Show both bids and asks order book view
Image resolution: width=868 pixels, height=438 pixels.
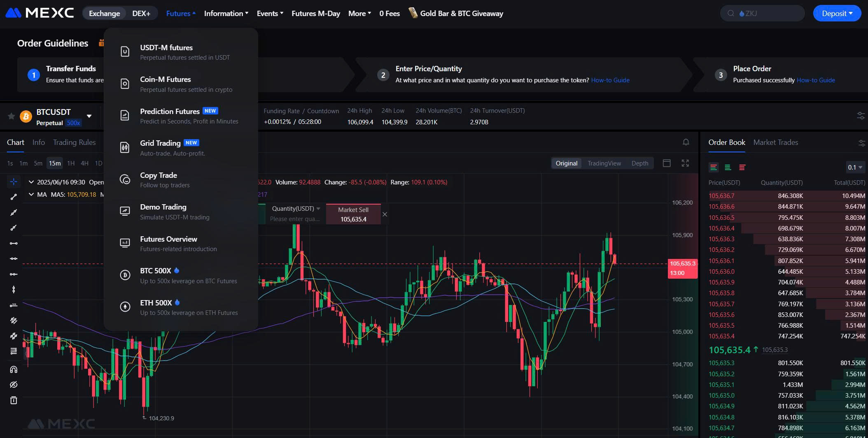tap(714, 167)
